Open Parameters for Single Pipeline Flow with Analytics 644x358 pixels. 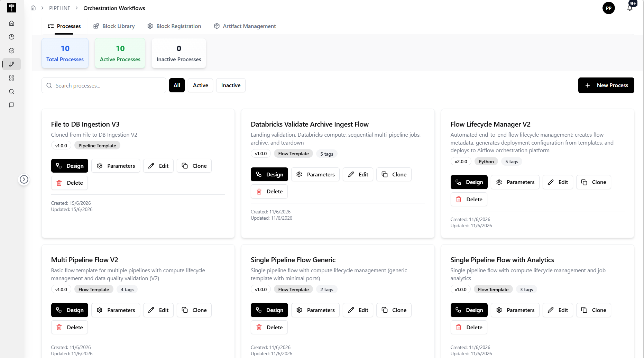click(515, 310)
